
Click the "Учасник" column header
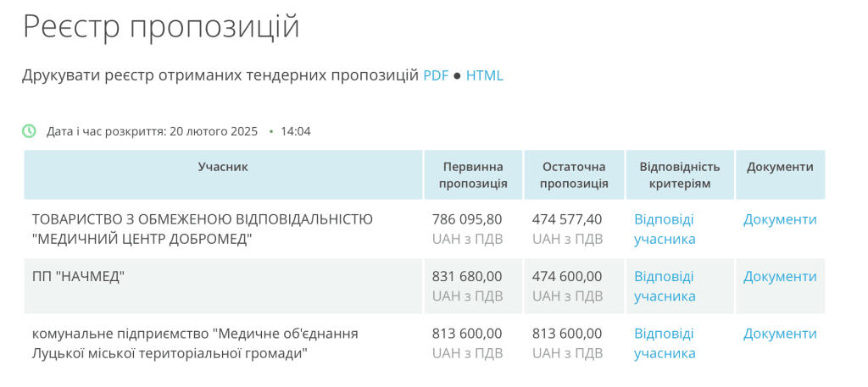click(223, 168)
